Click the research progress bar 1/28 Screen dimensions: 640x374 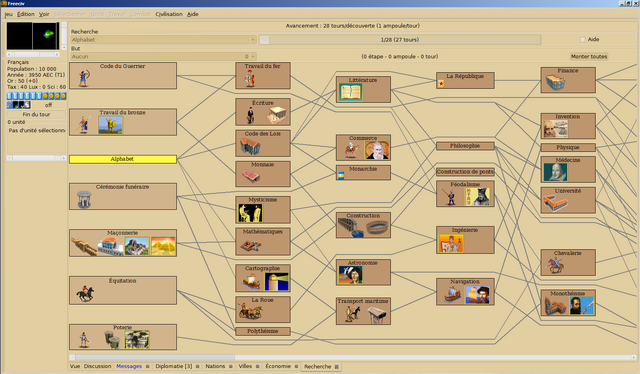tap(400, 40)
